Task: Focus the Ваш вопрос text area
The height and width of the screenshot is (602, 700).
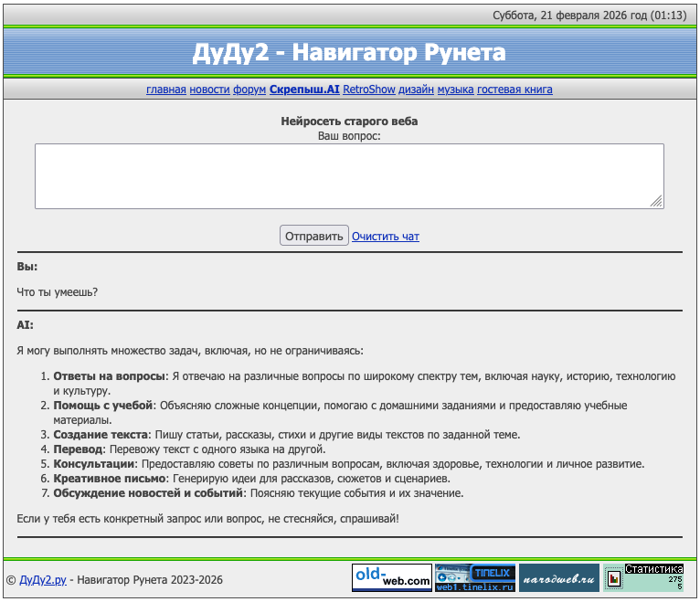Action: click(349, 175)
